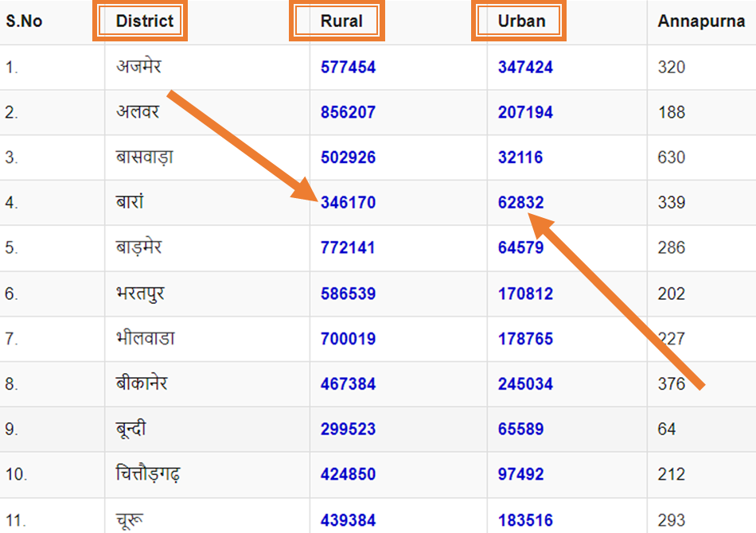Image resolution: width=756 pixels, height=533 pixels.
Task: Open Urban count 65589 for बून्दी
Action: tap(520, 429)
